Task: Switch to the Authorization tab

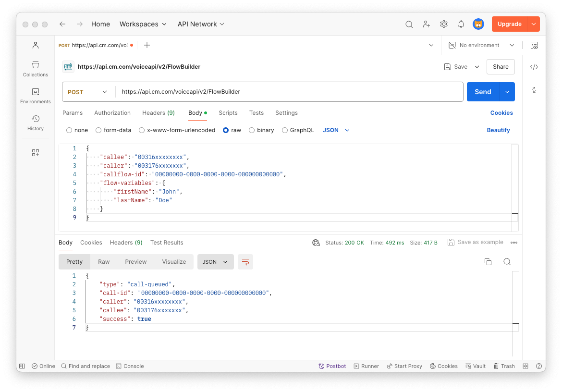Action: coord(112,113)
